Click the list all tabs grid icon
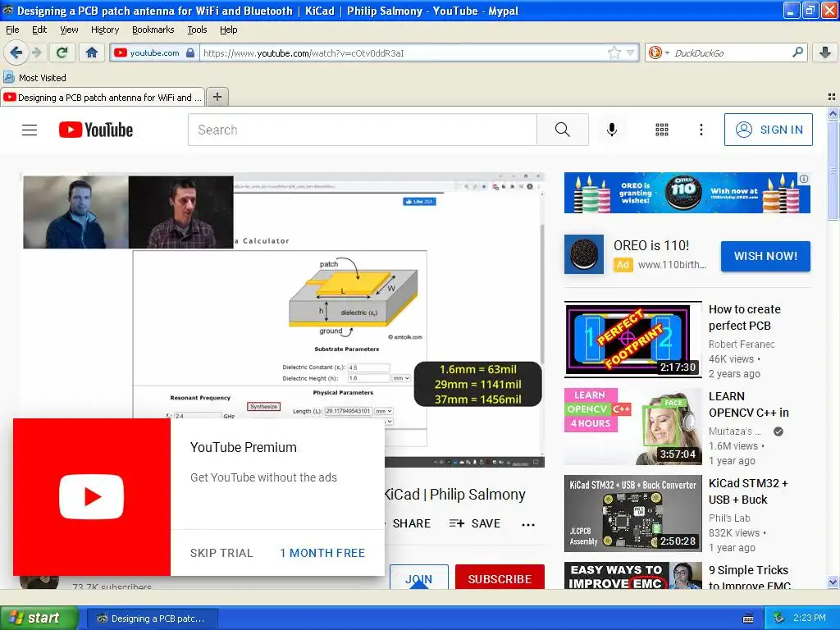840x630 pixels. [832, 97]
